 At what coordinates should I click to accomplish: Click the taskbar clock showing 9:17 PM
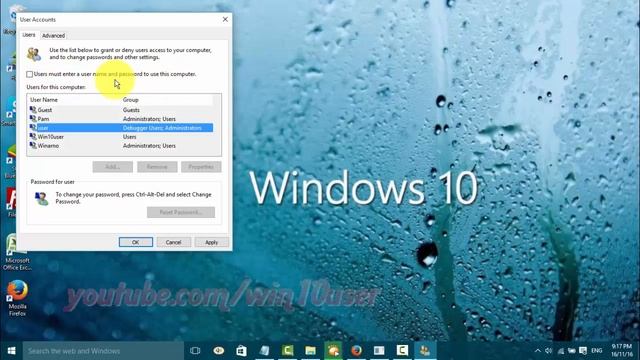(x=622, y=351)
